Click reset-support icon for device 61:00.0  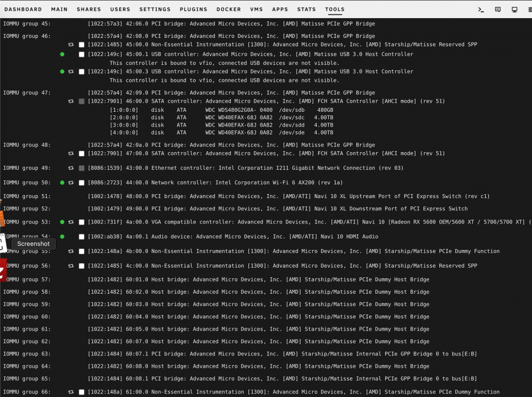click(x=71, y=392)
